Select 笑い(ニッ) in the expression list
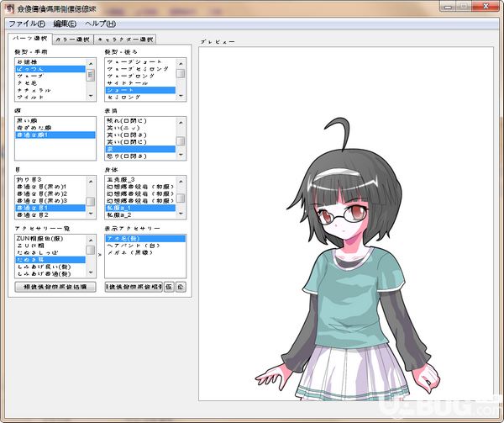Screen dimensions: 504x423 tap(140, 128)
